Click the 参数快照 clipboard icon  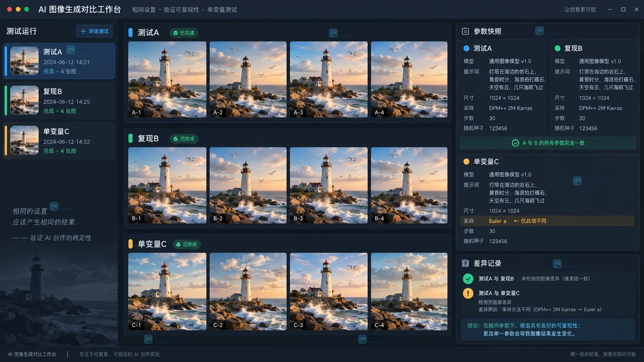[x=465, y=31]
